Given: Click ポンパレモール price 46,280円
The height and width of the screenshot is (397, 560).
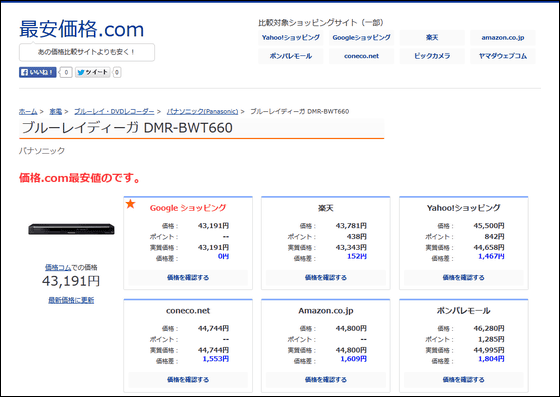Looking at the screenshot, I should pos(489,328).
